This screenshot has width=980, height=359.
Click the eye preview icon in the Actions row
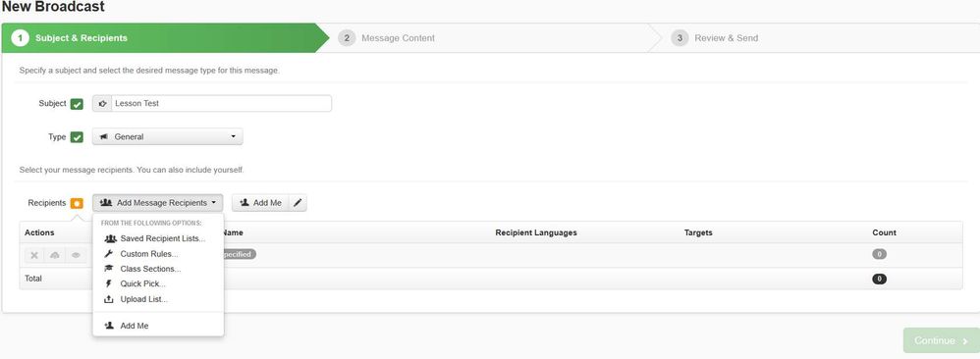point(76,255)
